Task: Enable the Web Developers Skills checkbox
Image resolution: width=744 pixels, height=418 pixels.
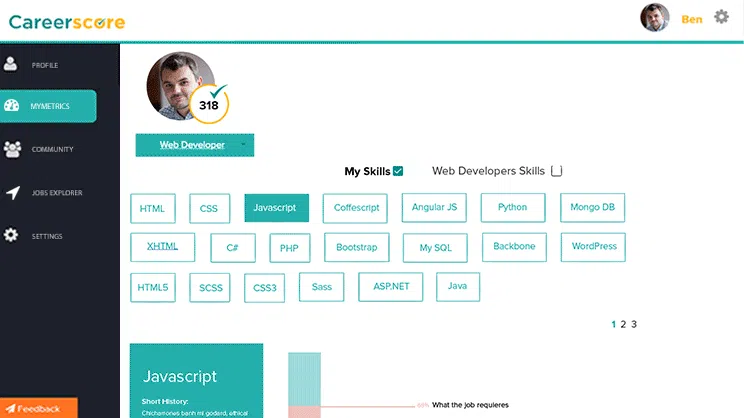Action: click(557, 171)
